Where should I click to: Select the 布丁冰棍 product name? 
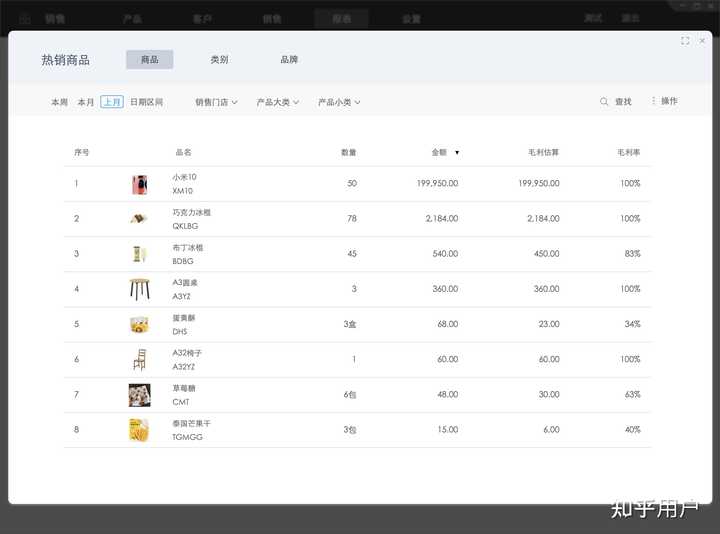click(187, 248)
